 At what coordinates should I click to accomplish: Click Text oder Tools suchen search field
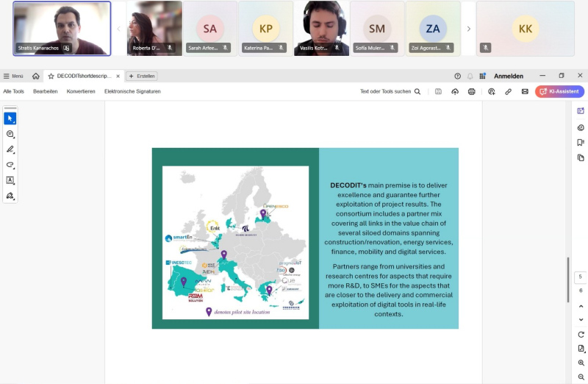pos(390,91)
